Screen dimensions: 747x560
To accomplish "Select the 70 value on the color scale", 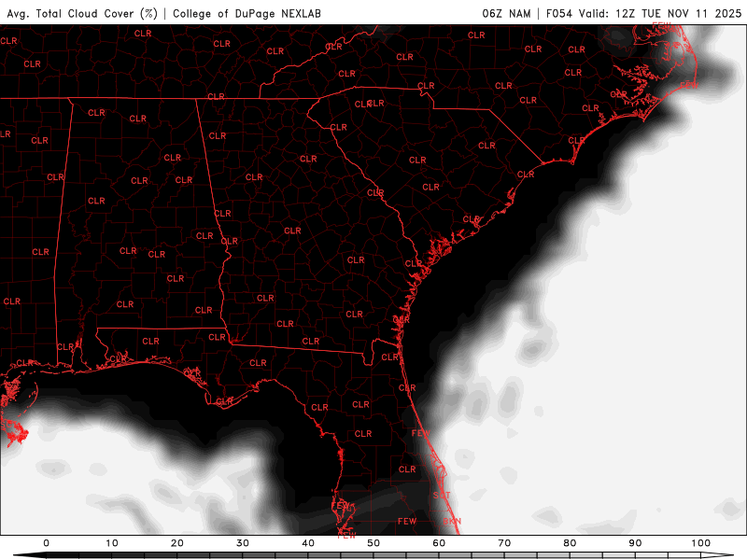I will (504, 543).
